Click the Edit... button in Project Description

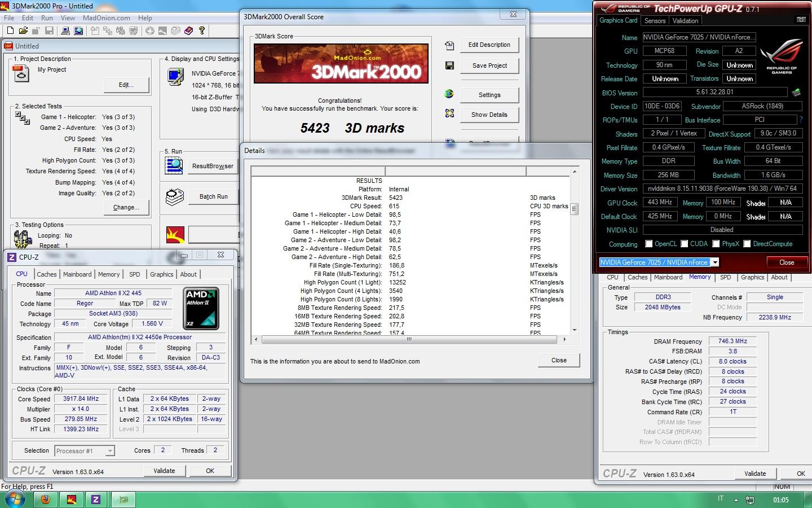click(126, 85)
